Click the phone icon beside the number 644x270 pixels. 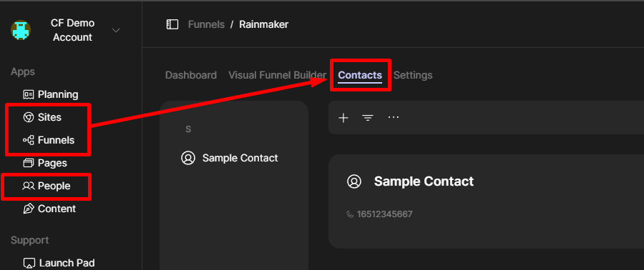click(350, 214)
